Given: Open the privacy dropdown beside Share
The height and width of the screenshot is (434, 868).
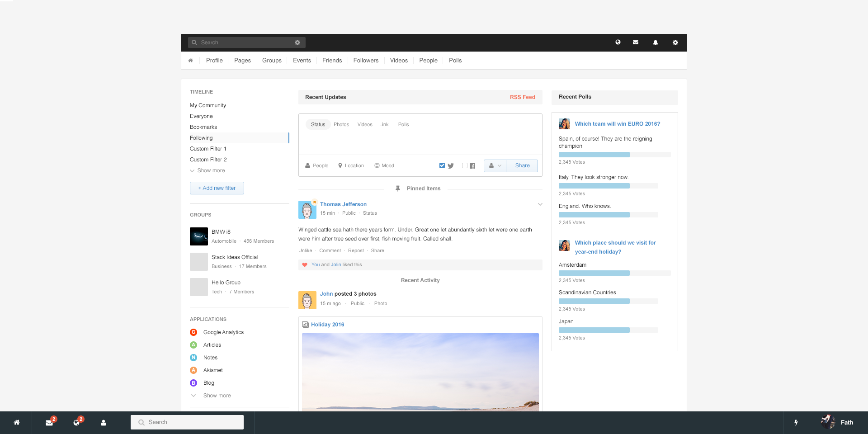Looking at the screenshot, I should click(x=495, y=166).
